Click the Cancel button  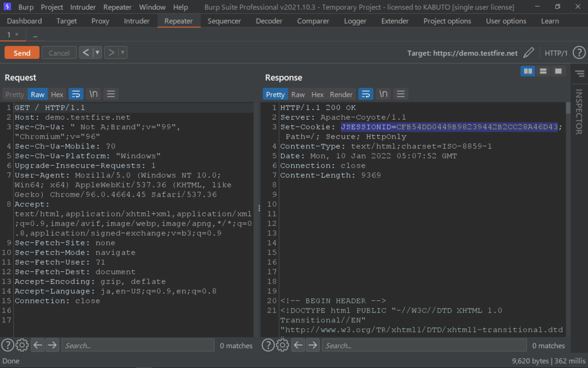click(x=59, y=53)
